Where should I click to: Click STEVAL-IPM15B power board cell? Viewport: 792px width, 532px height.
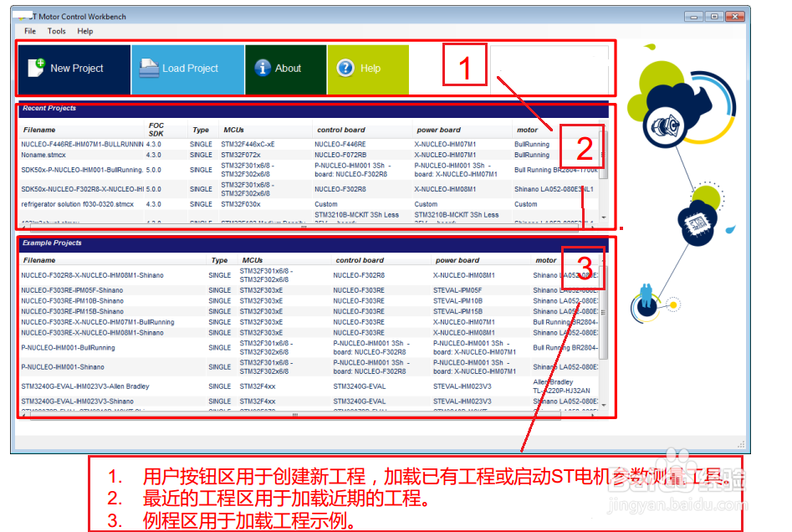pyautogui.click(x=457, y=312)
